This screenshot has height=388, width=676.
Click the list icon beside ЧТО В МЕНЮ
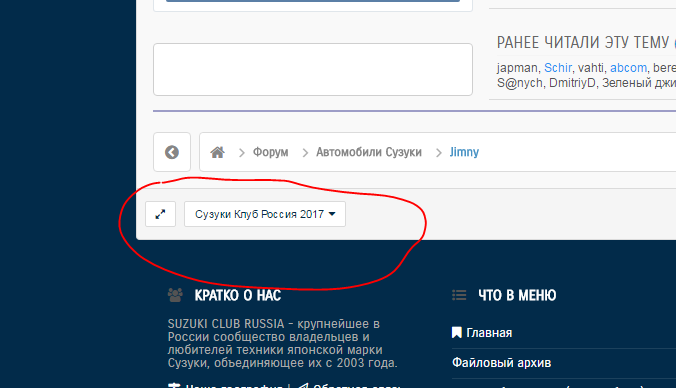tap(459, 295)
